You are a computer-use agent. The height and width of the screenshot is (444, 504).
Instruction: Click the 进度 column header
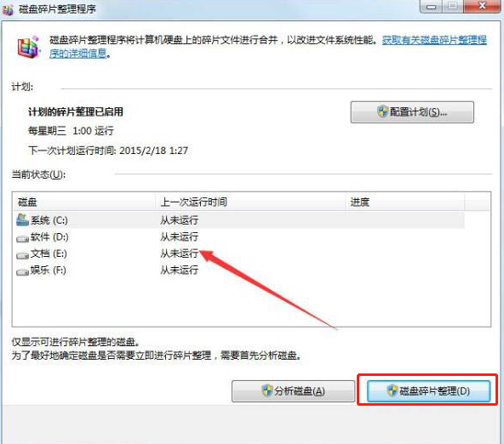[405, 202]
